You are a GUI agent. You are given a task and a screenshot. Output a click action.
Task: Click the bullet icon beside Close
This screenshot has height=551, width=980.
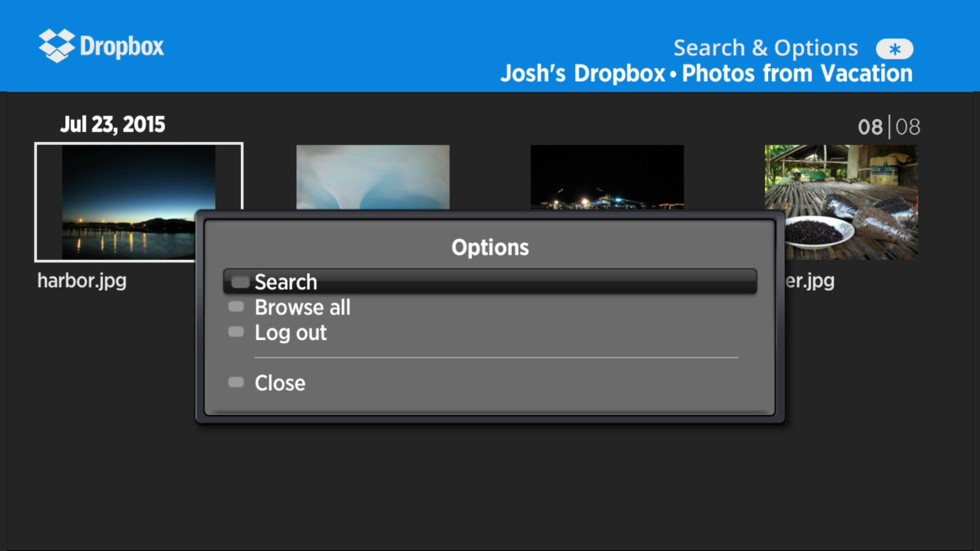pyautogui.click(x=236, y=383)
